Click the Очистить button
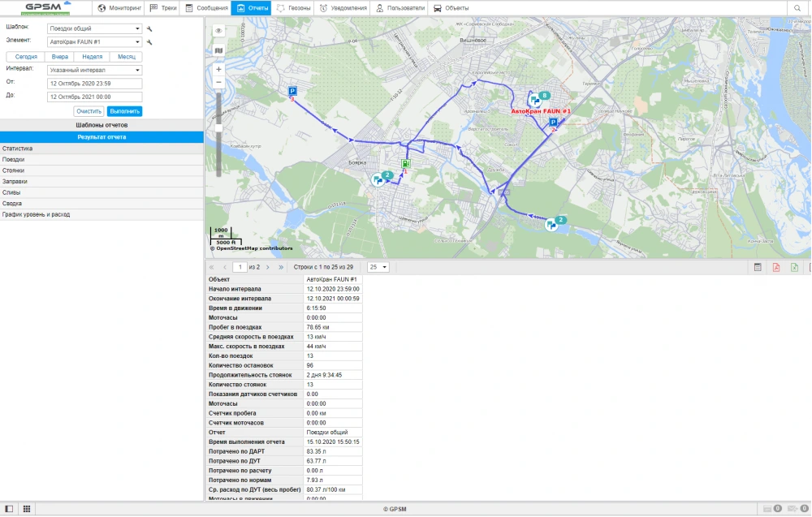812x517 pixels. click(x=89, y=111)
